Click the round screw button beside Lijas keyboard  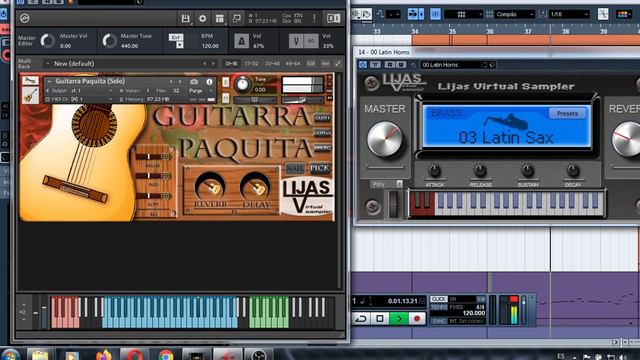(x=372, y=207)
